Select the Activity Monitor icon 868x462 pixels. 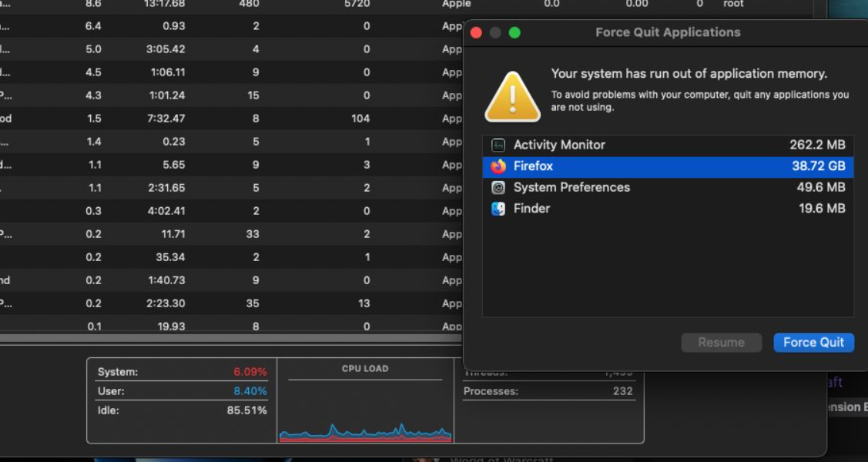498,145
